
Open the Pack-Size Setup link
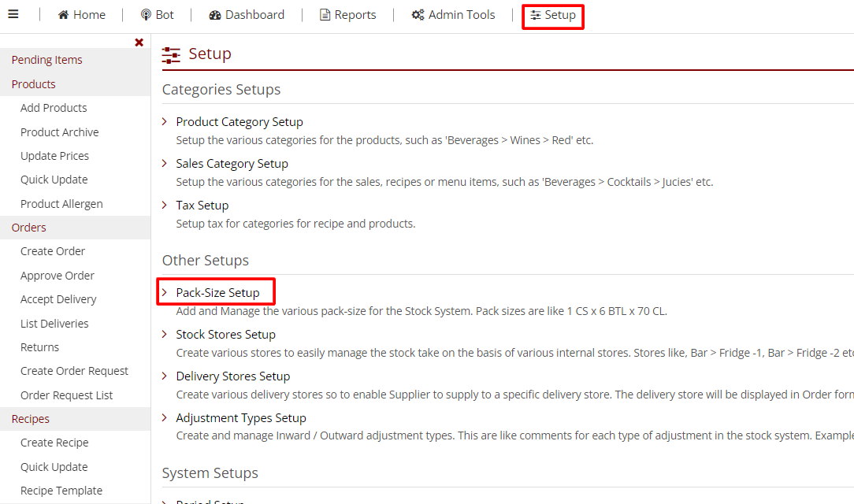(217, 292)
